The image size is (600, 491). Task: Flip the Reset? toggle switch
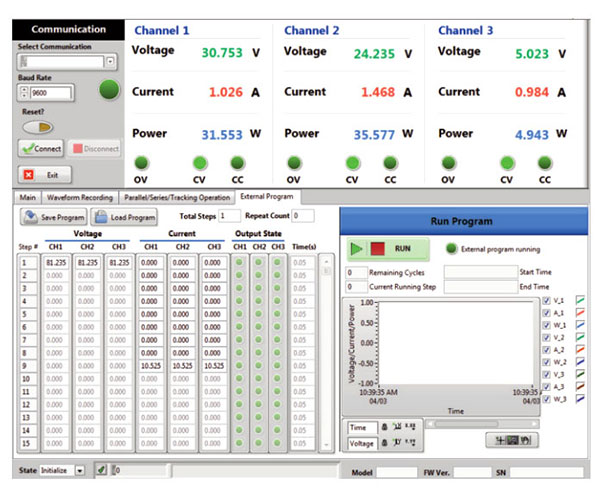tap(38, 127)
